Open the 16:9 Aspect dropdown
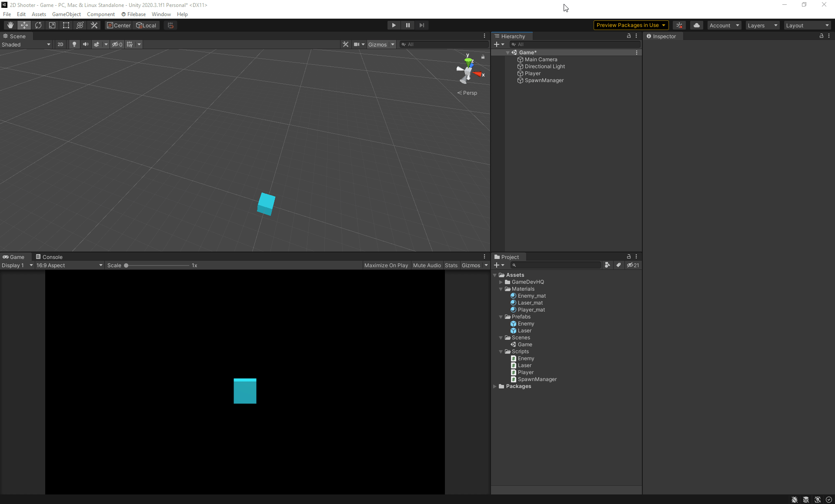The width and height of the screenshot is (835, 504). click(69, 265)
